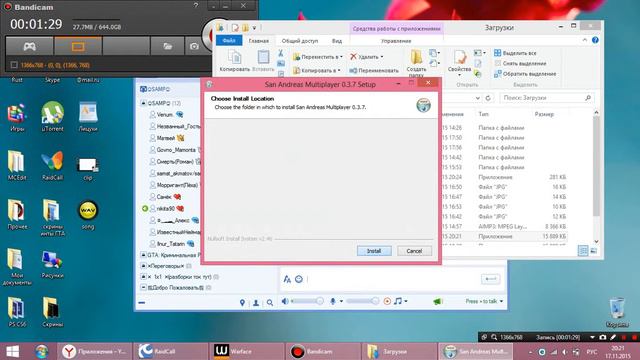Viewport: 640px width, 360px height.
Task: Adjust the RaidCall microphone volume slider
Action: click(x=363, y=301)
